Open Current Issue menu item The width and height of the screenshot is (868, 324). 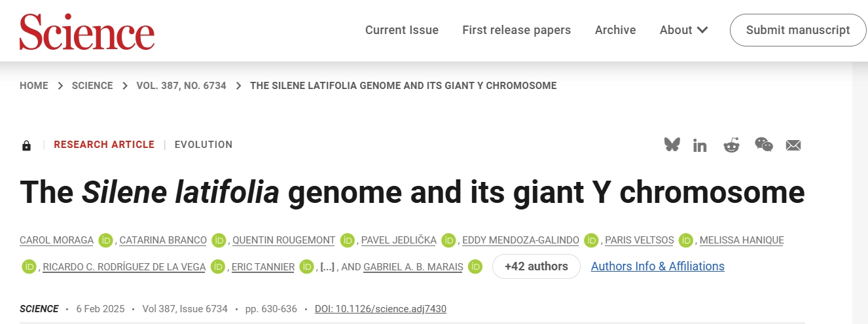(x=402, y=30)
